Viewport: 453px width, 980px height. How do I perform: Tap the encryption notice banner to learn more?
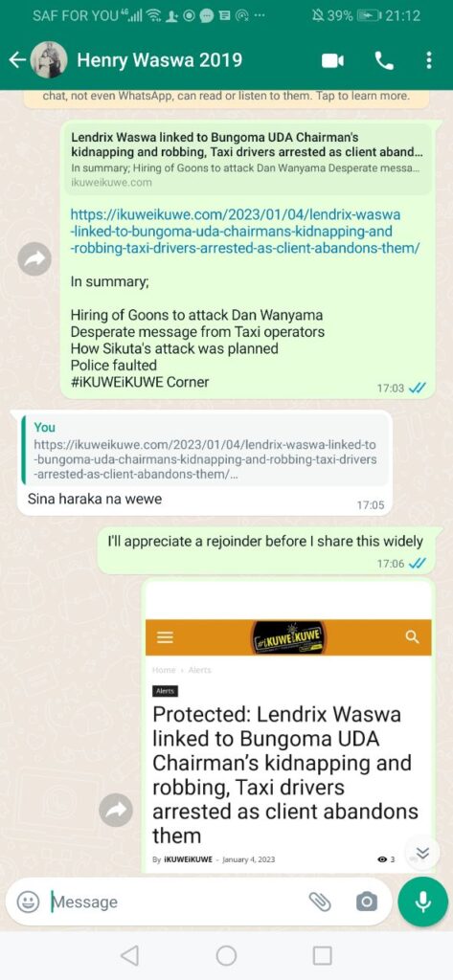pos(226,99)
